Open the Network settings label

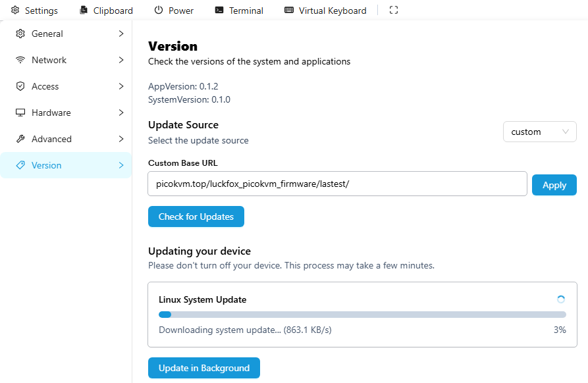click(x=49, y=60)
